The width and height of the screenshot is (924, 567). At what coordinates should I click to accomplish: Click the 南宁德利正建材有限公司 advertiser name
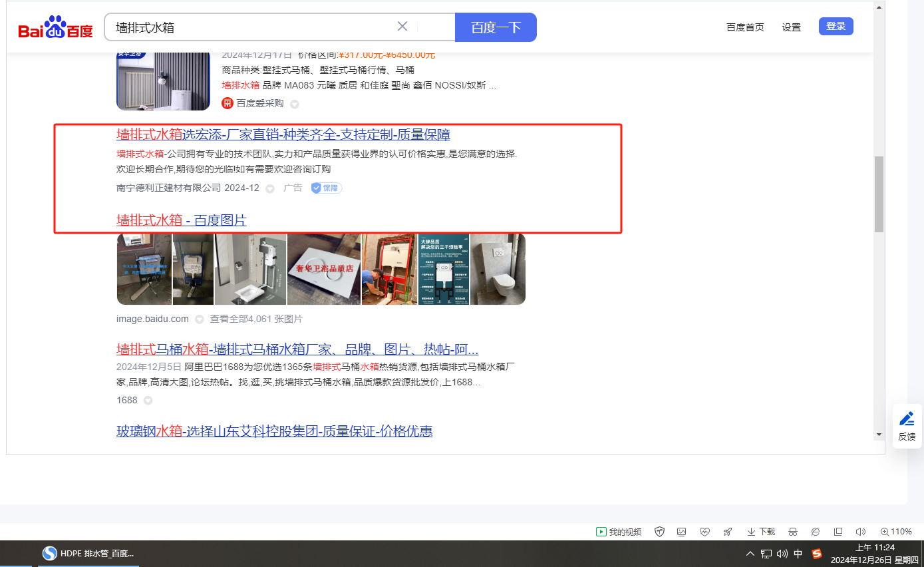pyautogui.click(x=168, y=188)
